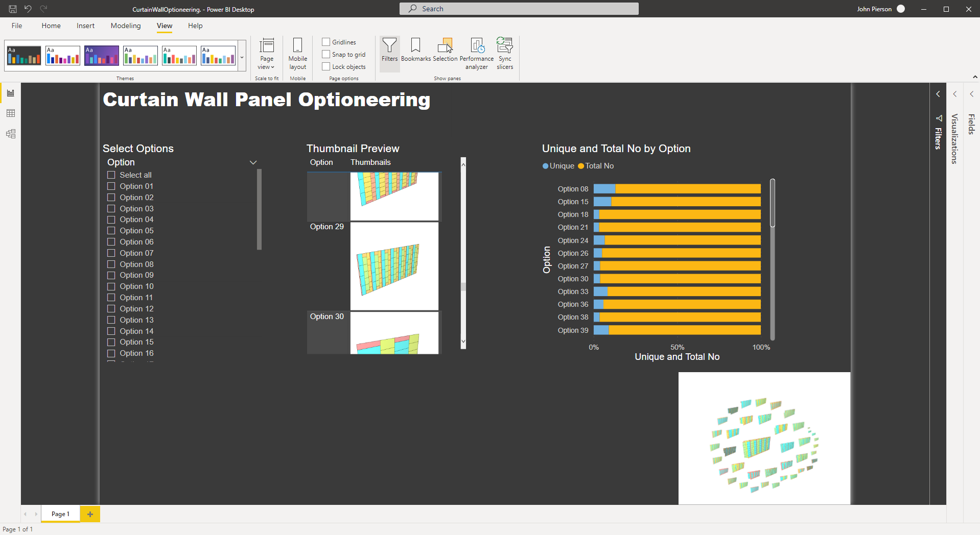Open Sync slicers pane
The height and width of the screenshot is (535, 980).
pos(505,53)
